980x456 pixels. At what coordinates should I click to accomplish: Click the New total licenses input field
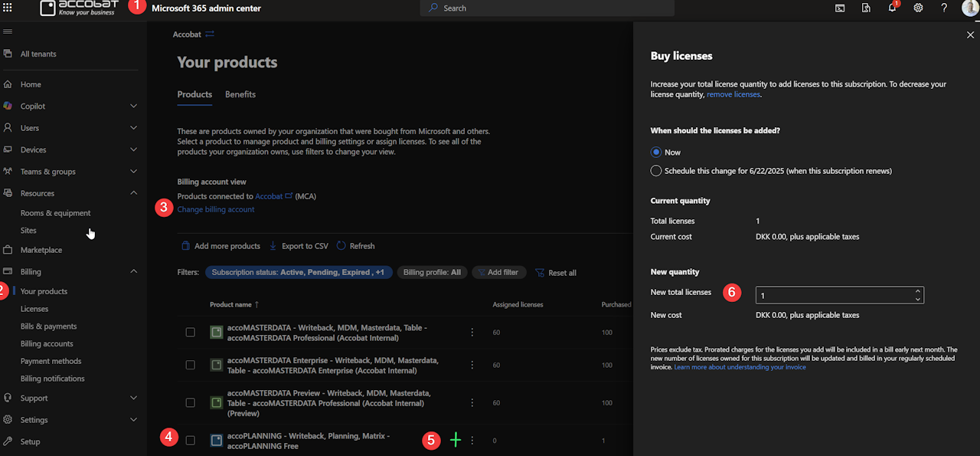(833, 295)
